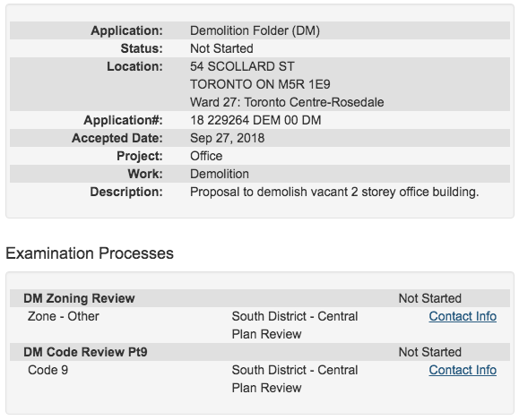Click the Code 9 process entry

(x=48, y=370)
